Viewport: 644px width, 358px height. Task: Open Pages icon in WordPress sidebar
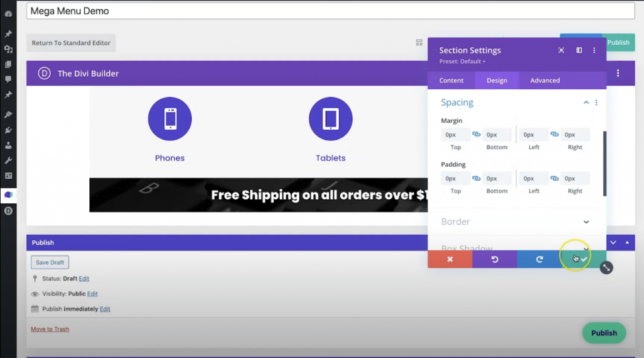click(8, 65)
